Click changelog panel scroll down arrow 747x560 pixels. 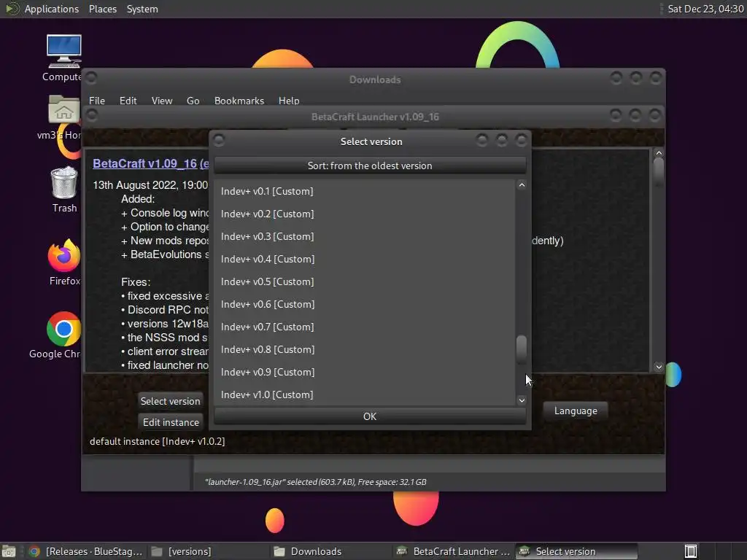pos(659,367)
